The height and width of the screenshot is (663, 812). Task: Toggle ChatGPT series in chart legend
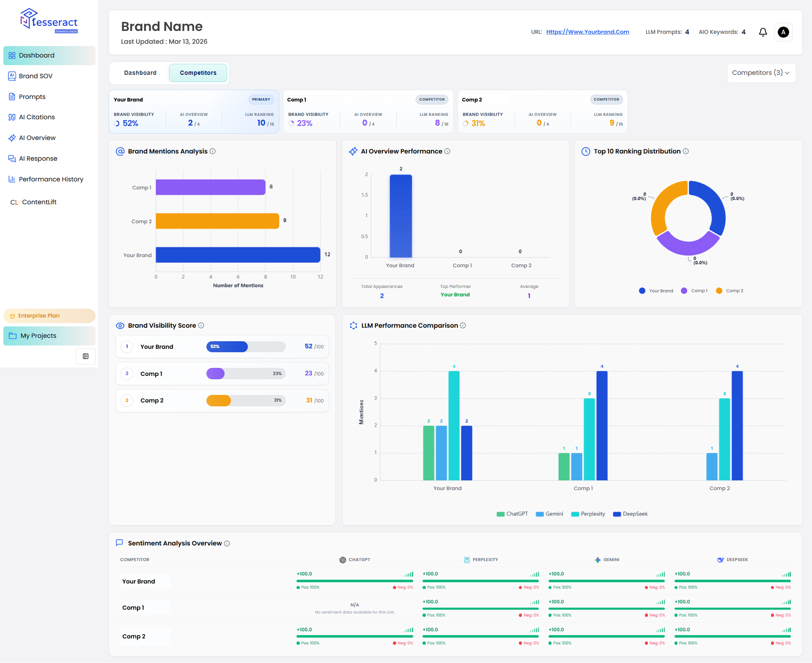tap(512, 514)
